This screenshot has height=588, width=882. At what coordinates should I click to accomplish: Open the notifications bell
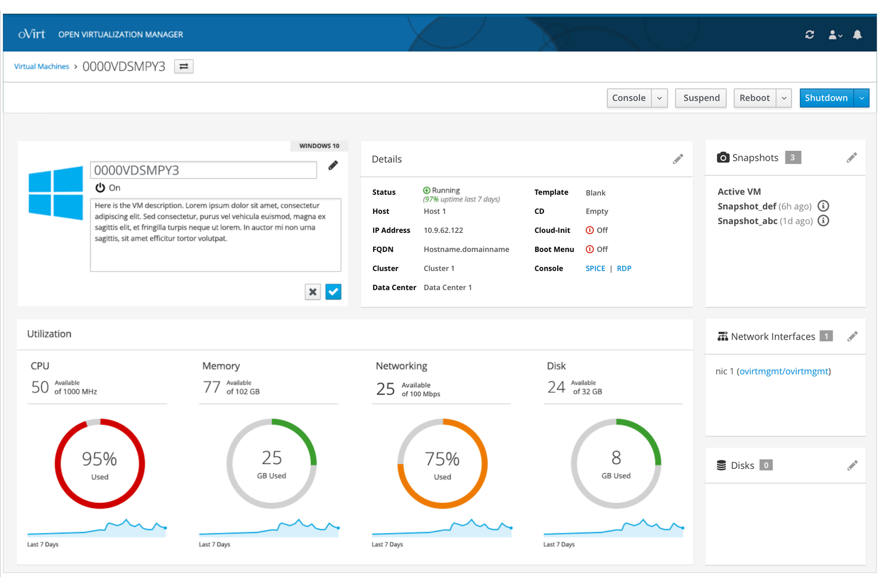(857, 35)
